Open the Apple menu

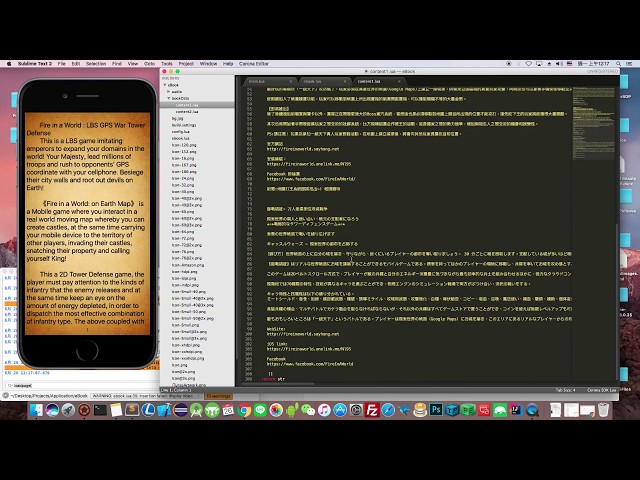pyautogui.click(x=9, y=64)
